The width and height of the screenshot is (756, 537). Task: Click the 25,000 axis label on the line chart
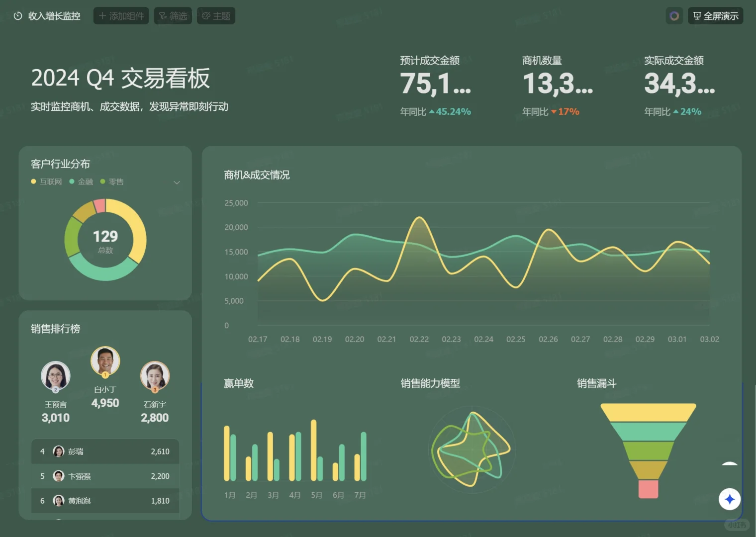pos(236,203)
